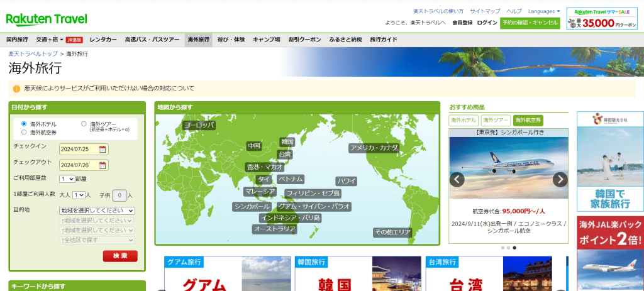Open the bad weather service notice link
This screenshot has width=644, height=291.
tap(109, 88)
